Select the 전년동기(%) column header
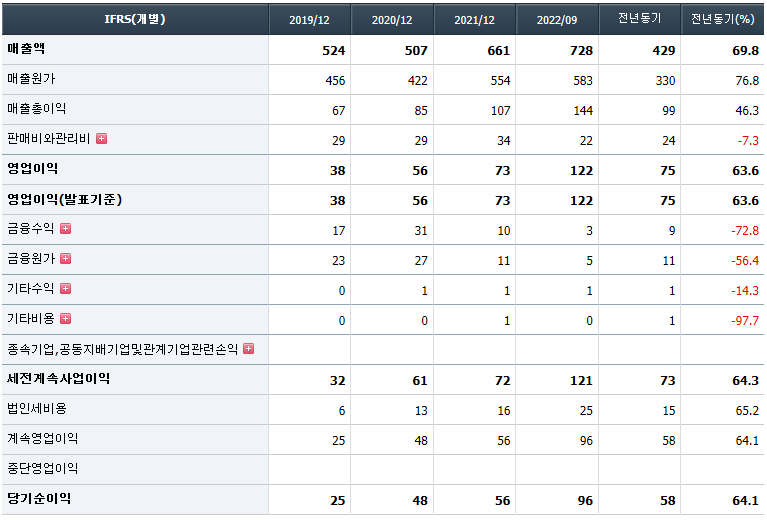 pos(722,19)
